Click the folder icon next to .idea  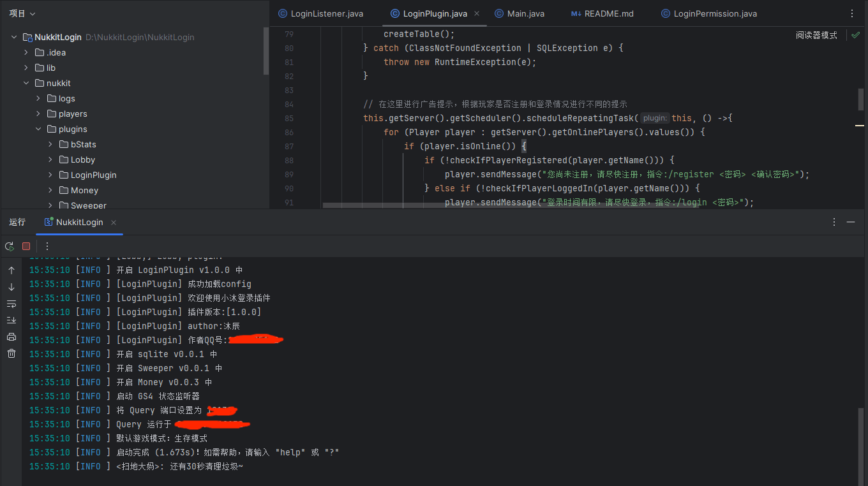tap(40, 52)
